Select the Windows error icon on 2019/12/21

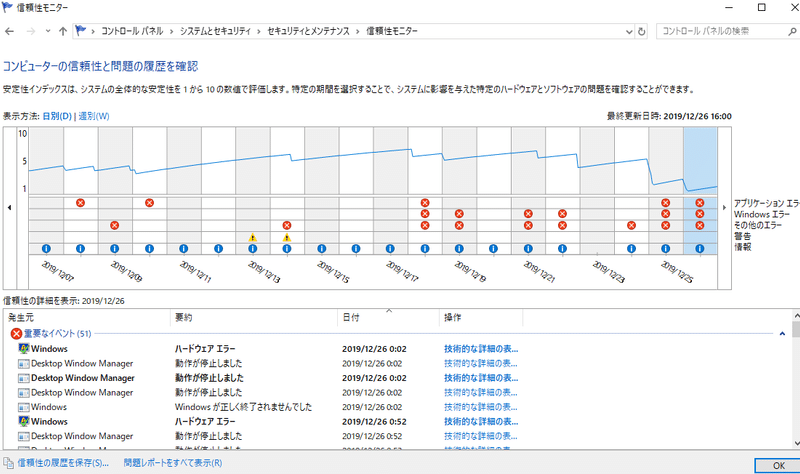point(528,214)
